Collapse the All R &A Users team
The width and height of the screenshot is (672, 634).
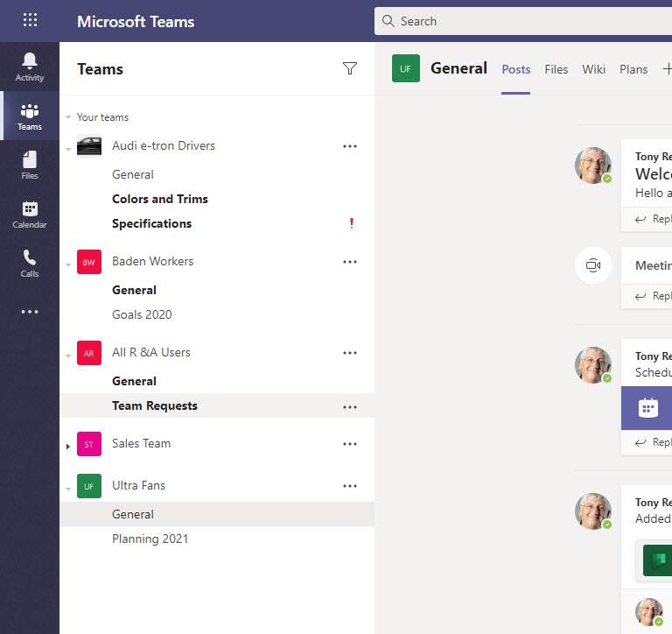[x=68, y=356]
